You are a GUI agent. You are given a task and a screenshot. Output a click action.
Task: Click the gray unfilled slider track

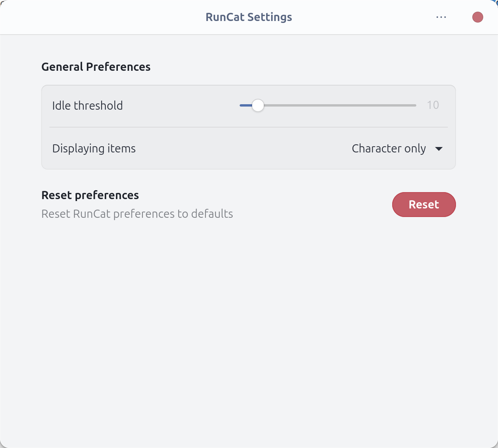[338, 105]
